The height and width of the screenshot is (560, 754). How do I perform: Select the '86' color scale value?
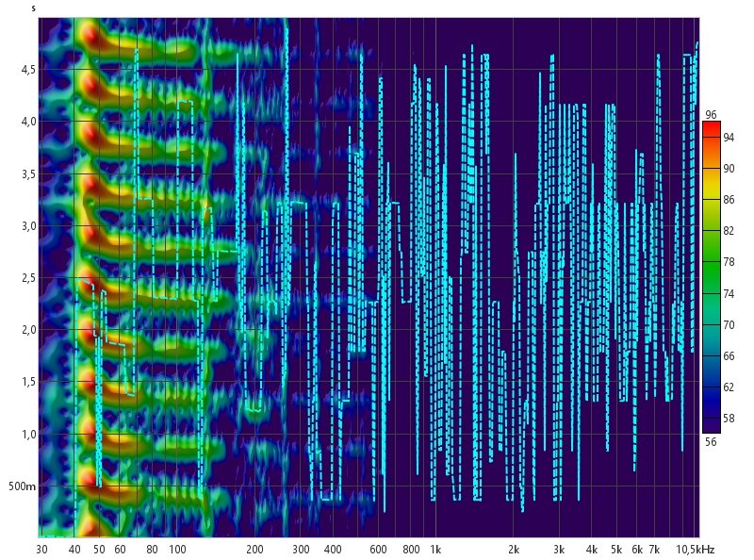[x=729, y=200]
